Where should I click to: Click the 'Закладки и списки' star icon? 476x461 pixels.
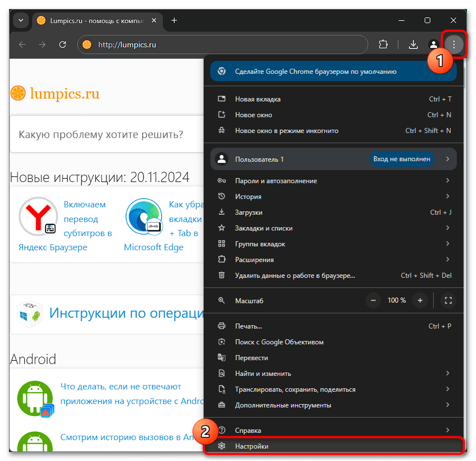tap(222, 228)
